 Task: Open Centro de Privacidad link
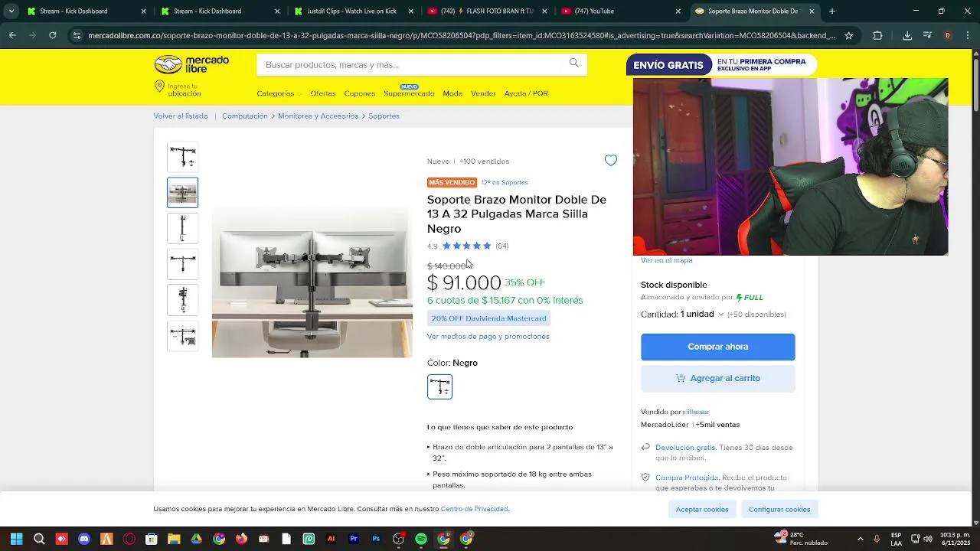coord(474,509)
